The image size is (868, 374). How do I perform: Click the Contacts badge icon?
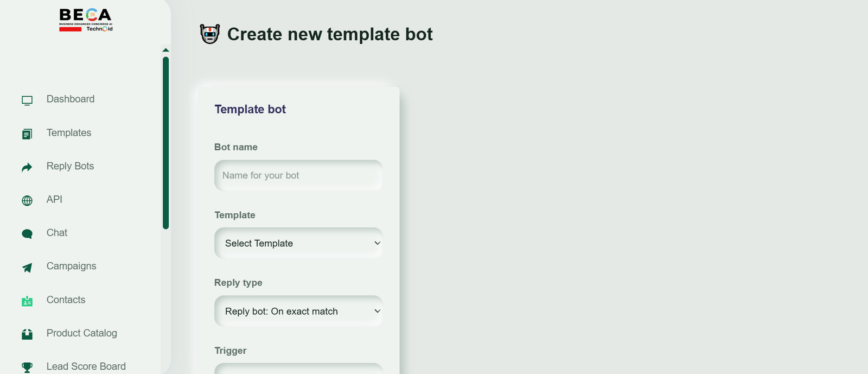click(x=27, y=301)
